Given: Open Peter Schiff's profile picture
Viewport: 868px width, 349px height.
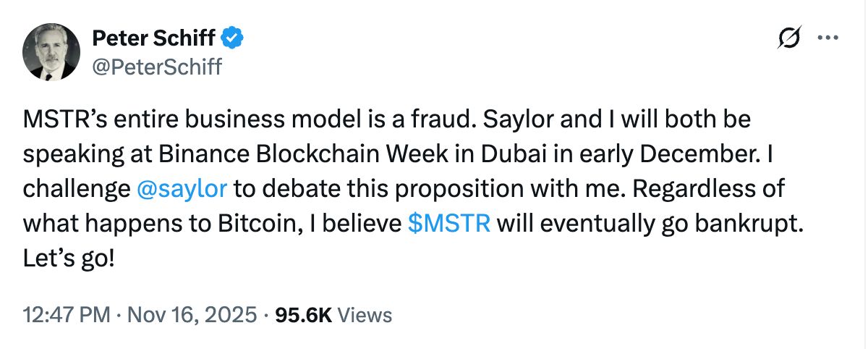Looking at the screenshot, I should (51, 51).
